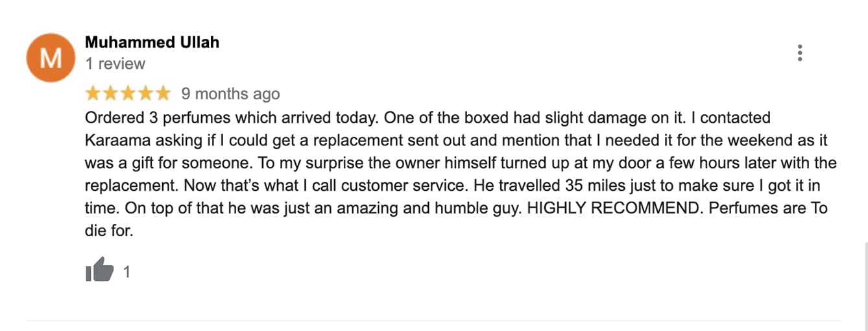This screenshot has width=868, height=331.
Task: Click the second rating star
Action: (x=111, y=93)
